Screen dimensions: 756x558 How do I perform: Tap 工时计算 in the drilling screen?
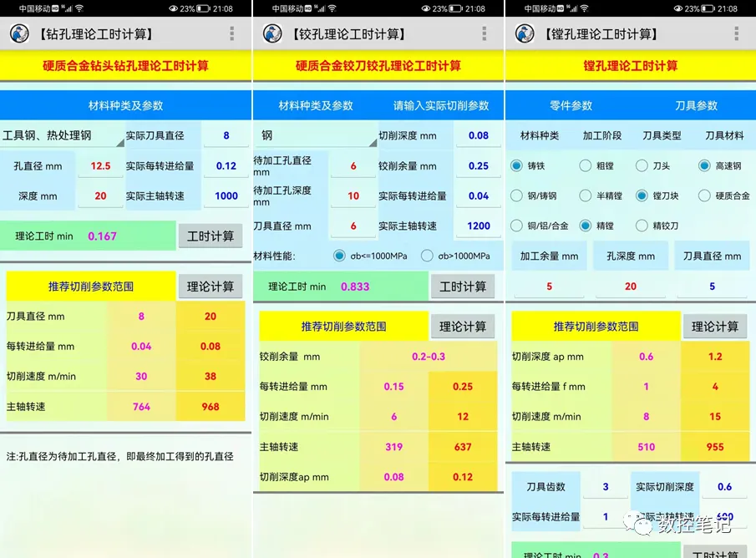pos(211,236)
